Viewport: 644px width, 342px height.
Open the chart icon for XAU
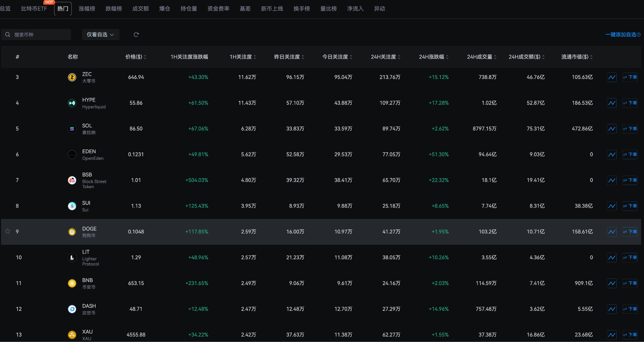tap(612, 335)
